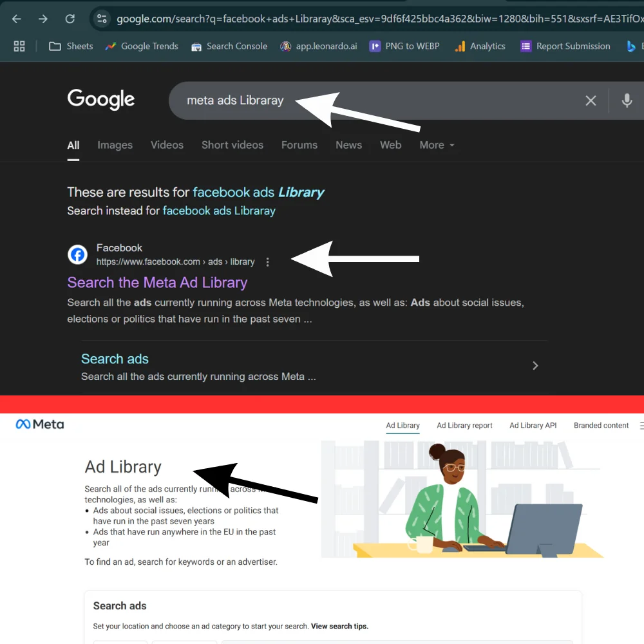The height and width of the screenshot is (644, 644).
Task: Click the Ad Library heading
Action: pos(123,467)
